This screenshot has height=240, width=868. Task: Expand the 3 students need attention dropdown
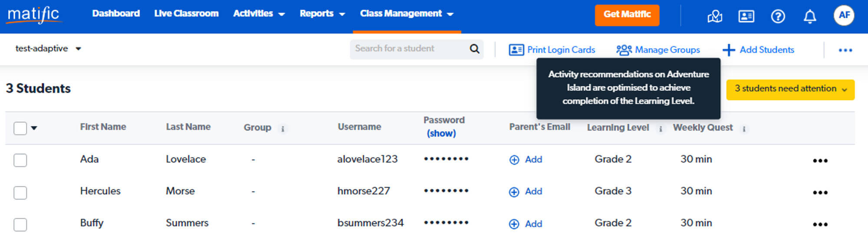(x=790, y=89)
